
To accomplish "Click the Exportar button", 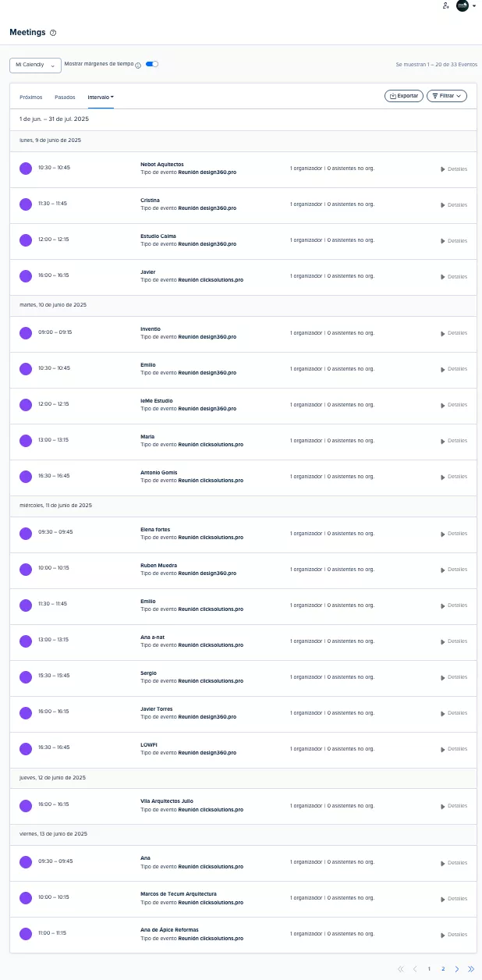I will tap(404, 96).
